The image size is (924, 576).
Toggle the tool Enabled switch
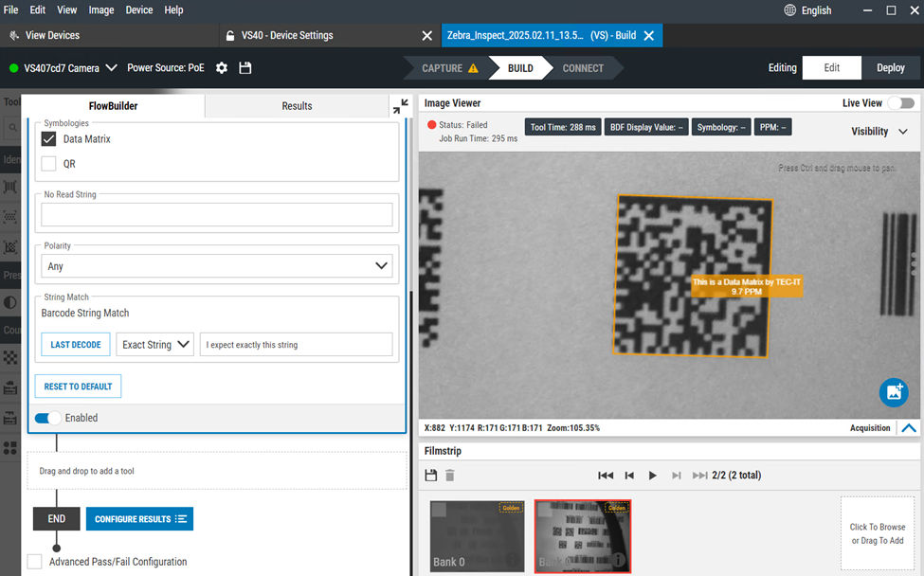pyautogui.click(x=47, y=418)
